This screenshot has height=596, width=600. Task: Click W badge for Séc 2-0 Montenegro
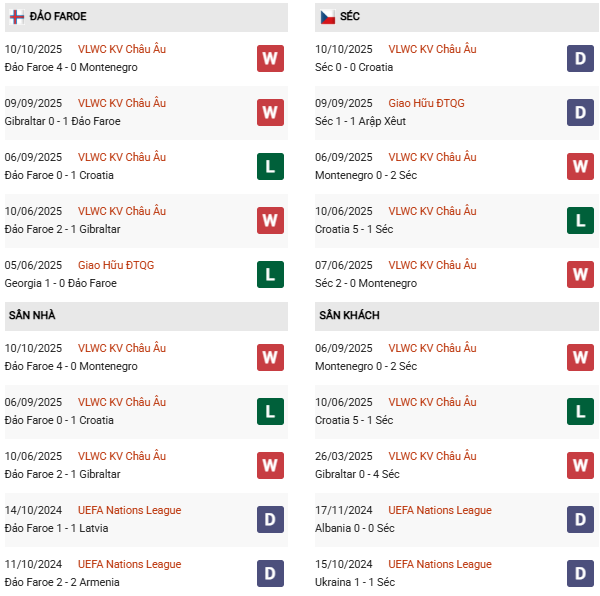pyautogui.click(x=580, y=274)
